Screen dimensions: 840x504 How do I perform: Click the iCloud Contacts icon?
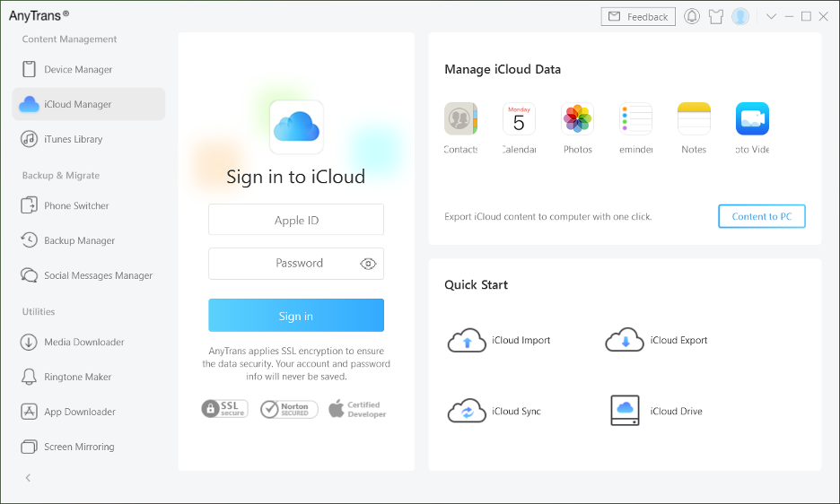click(x=460, y=118)
